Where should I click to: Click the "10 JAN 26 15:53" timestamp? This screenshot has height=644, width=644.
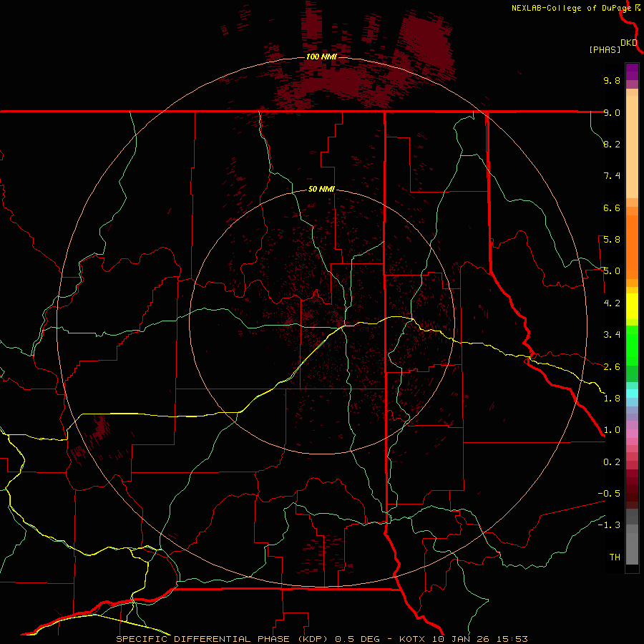[479, 639]
